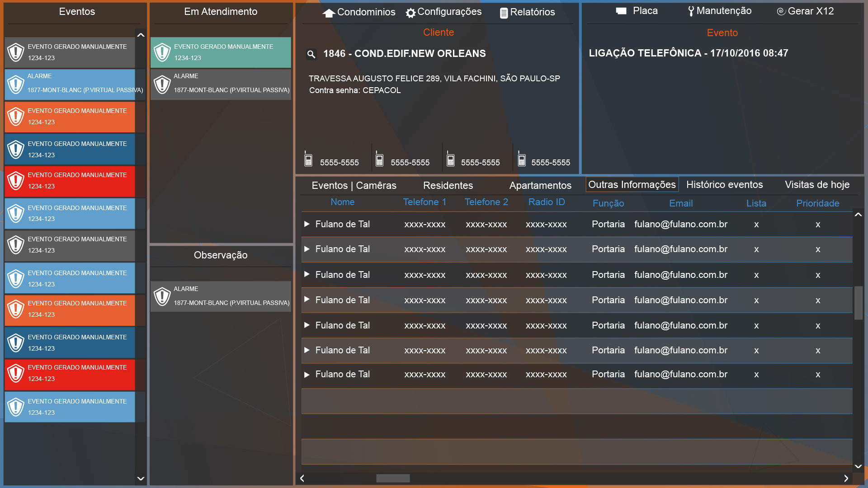Viewport: 868px width, 488px height.
Task: Click table vertical scroll up arrow
Action: [858, 215]
